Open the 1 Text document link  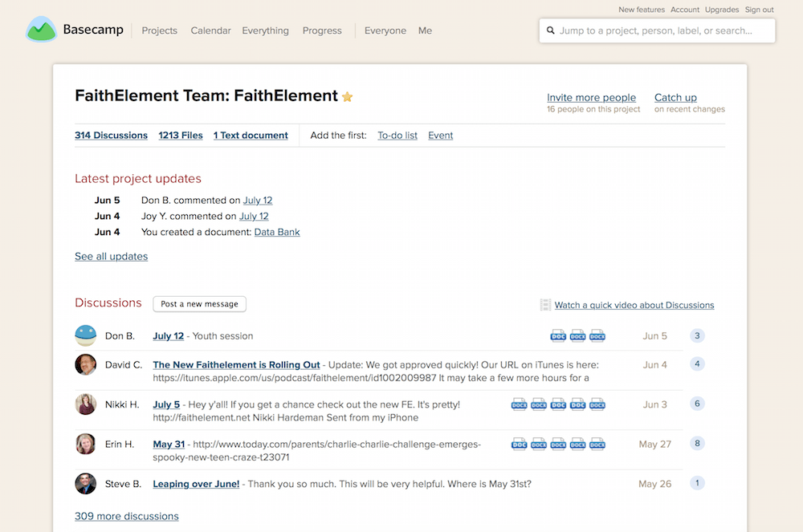point(251,135)
